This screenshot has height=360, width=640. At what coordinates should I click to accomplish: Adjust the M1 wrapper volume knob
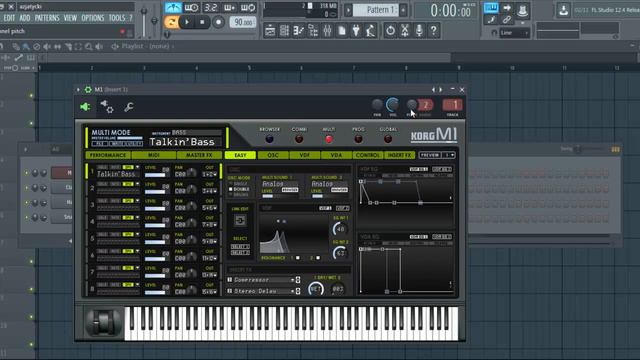[x=392, y=105]
